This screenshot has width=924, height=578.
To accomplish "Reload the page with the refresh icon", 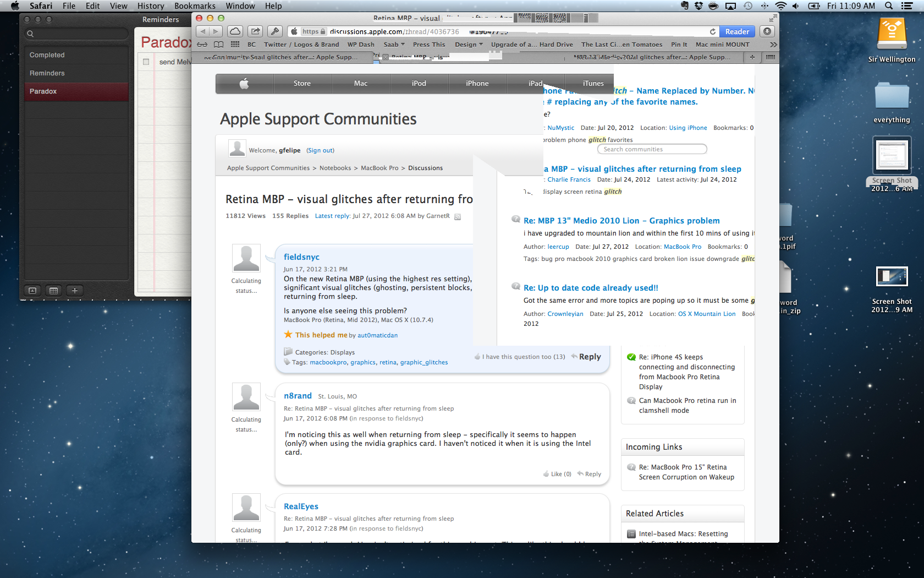I will [713, 31].
